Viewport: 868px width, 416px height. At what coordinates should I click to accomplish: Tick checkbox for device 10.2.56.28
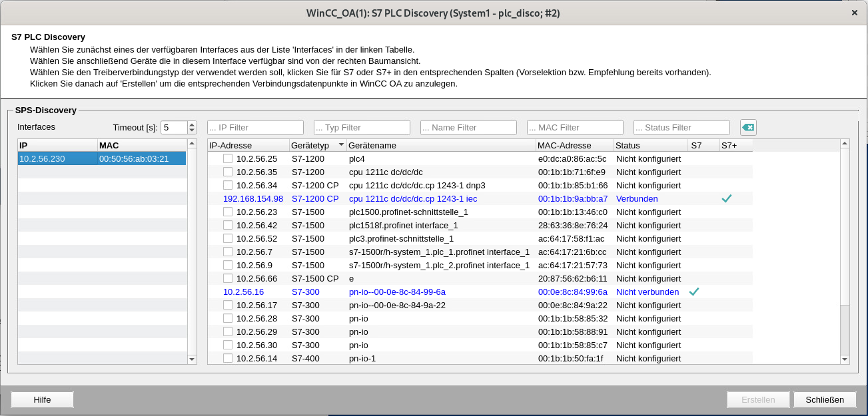(228, 318)
